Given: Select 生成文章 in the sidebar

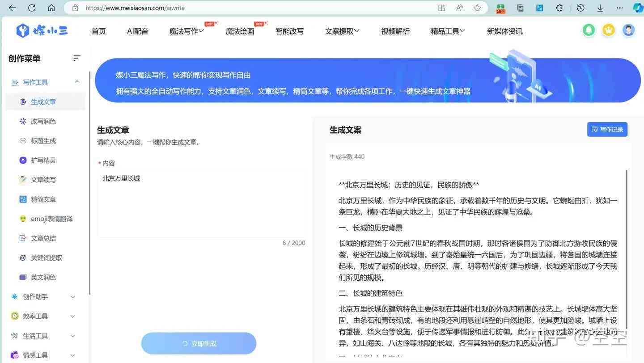Looking at the screenshot, I should pos(45,102).
